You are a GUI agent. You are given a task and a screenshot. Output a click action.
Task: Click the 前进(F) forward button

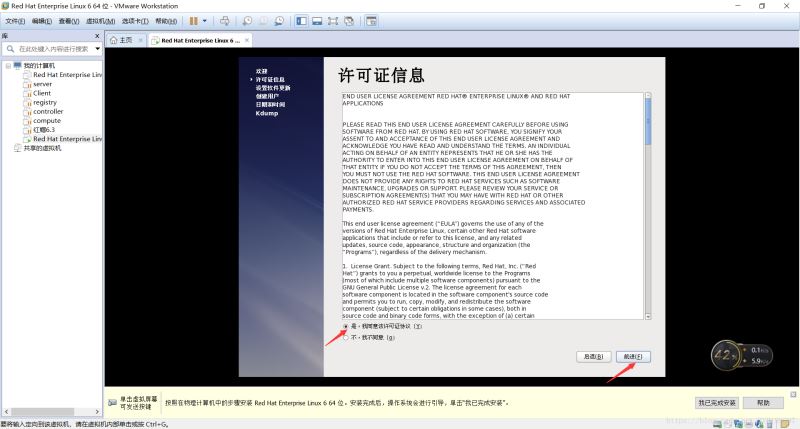[634, 357]
